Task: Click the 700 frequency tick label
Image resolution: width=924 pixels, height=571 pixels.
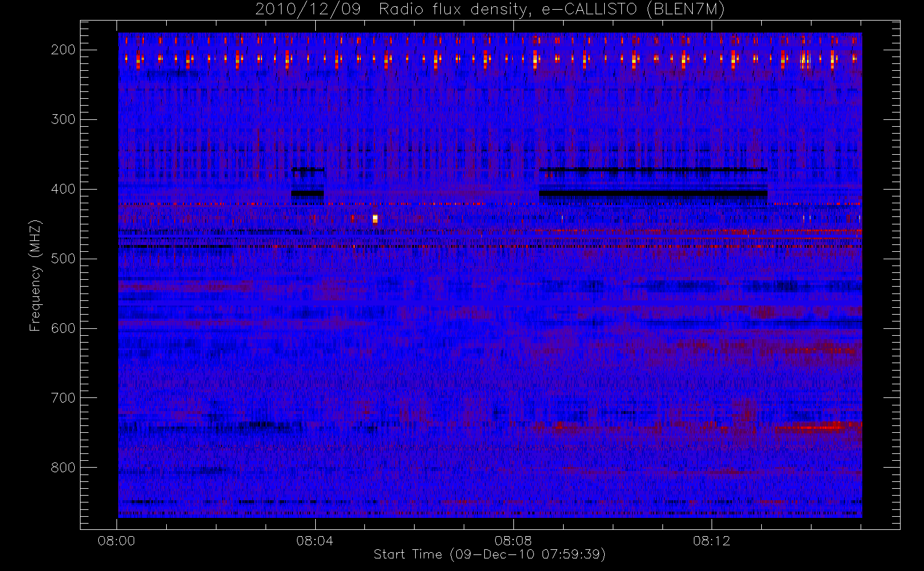Action: tap(63, 398)
